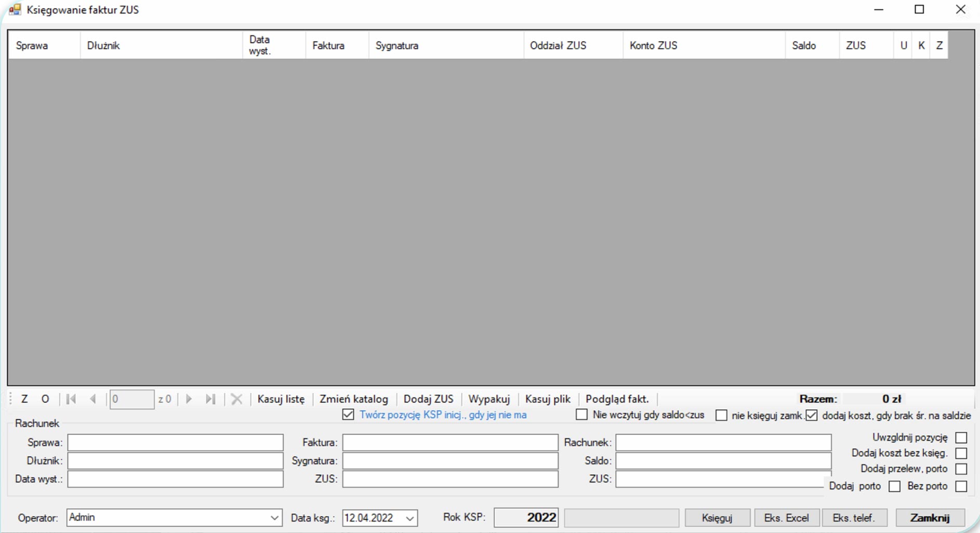Screen dimensions: 980x533
Task: Choose Zmień katalog on toolbar
Action: [x=354, y=399]
